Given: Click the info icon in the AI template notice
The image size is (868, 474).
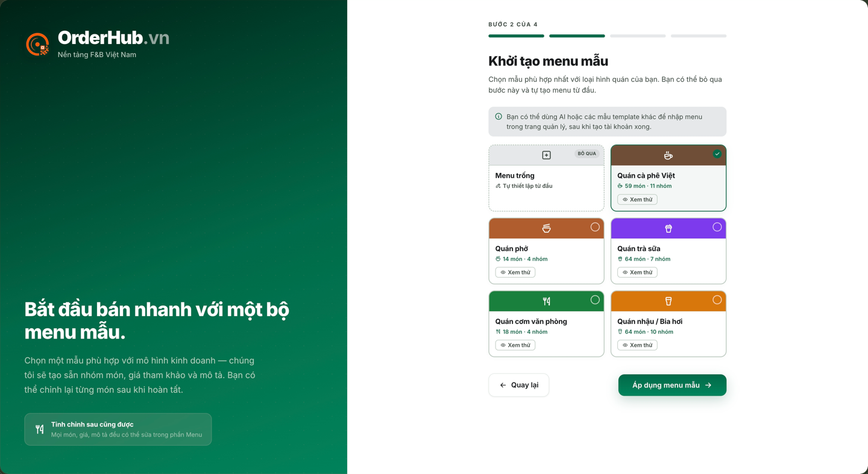Looking at the screenshot, I should point(498,117).
